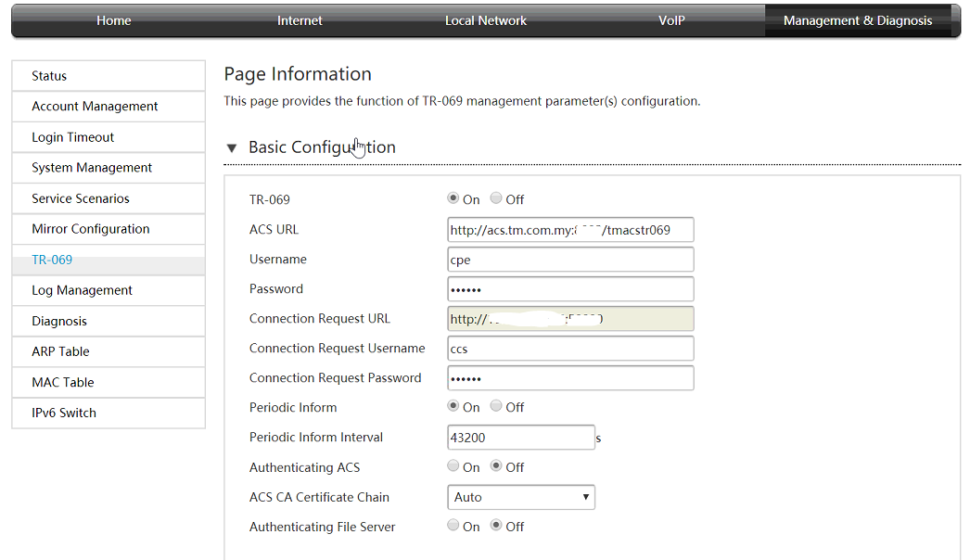Screen dimensions: 970x560
Task: Go to the Local Network tab
Action: click(x=485, y=20)
